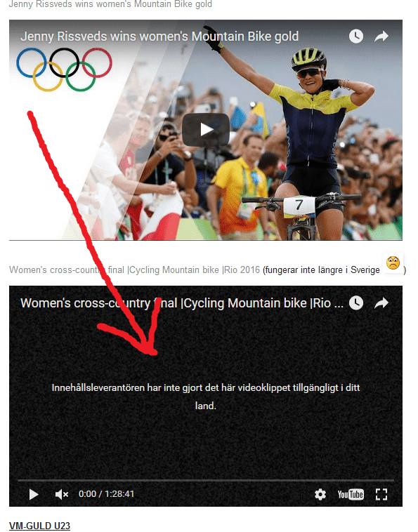Click the Women's cross-country final video title
Image resolution: width=418 pixels, height=532 pixels.
[x=182, y=303]
